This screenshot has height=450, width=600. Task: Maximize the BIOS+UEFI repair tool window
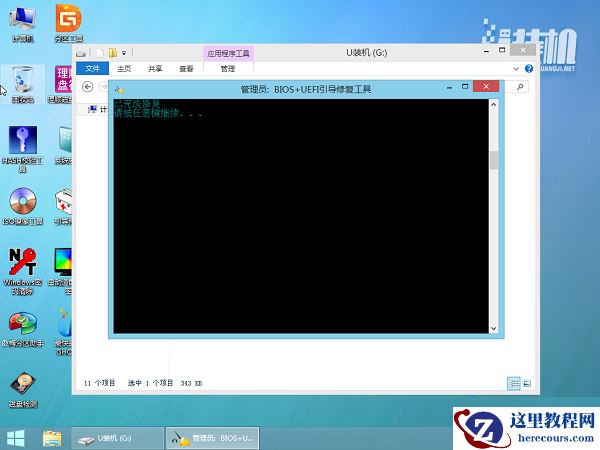(465, 87)
